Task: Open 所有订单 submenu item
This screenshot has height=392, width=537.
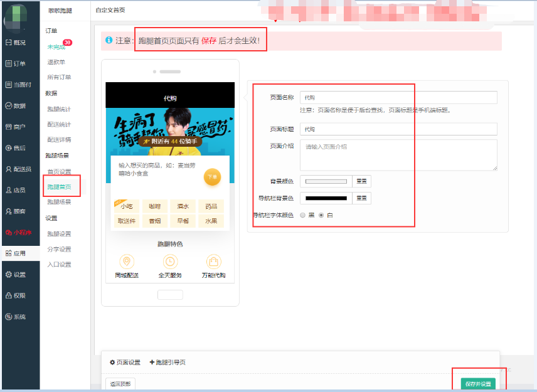Action: (59, 77)
